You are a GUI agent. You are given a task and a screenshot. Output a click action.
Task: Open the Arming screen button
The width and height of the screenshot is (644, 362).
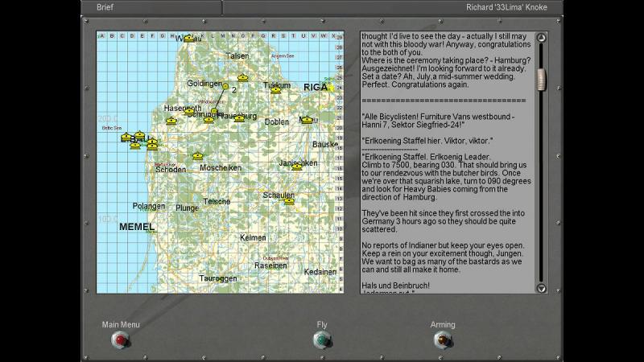(x=442, y=339)
